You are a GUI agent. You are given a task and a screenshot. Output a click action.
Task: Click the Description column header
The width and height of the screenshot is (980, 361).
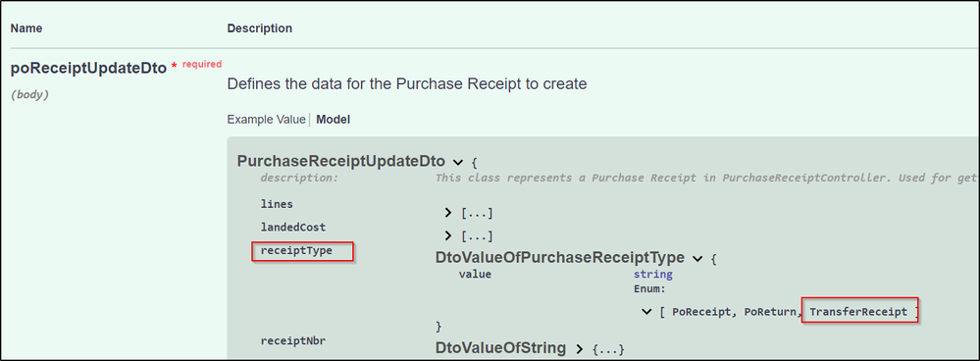(x=259, y=28)
